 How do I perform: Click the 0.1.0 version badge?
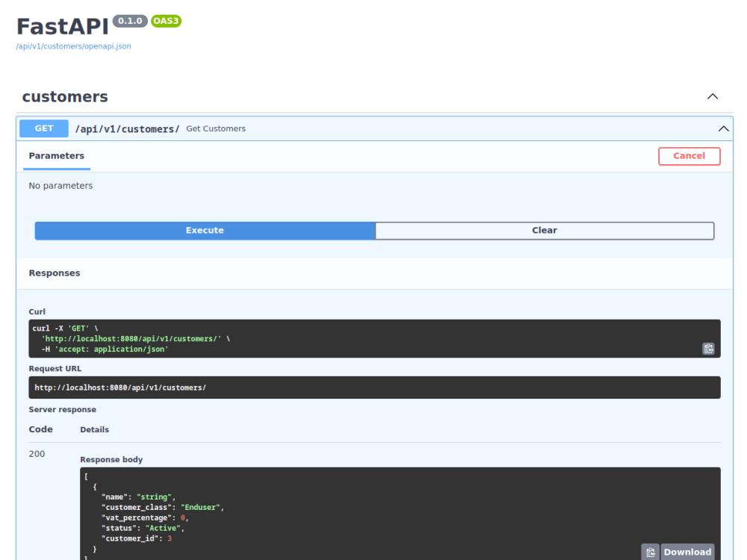click(130, 21)
